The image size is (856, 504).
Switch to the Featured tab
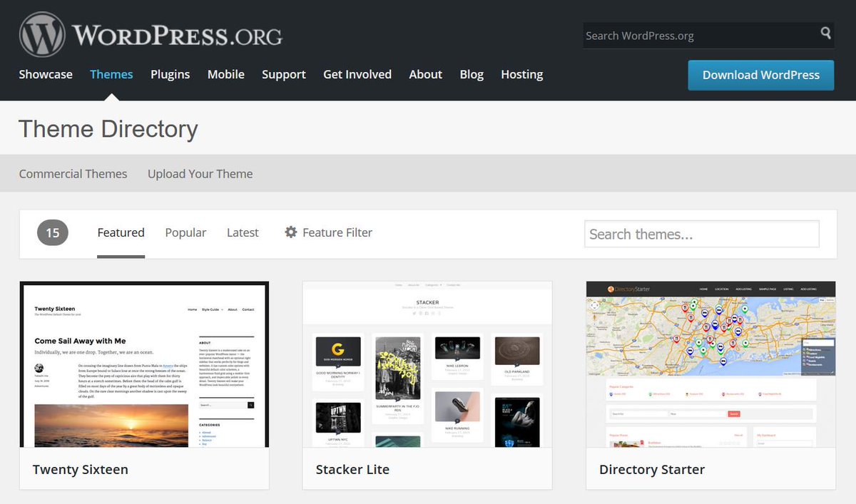pyautogui.click(x=121, y=232)
